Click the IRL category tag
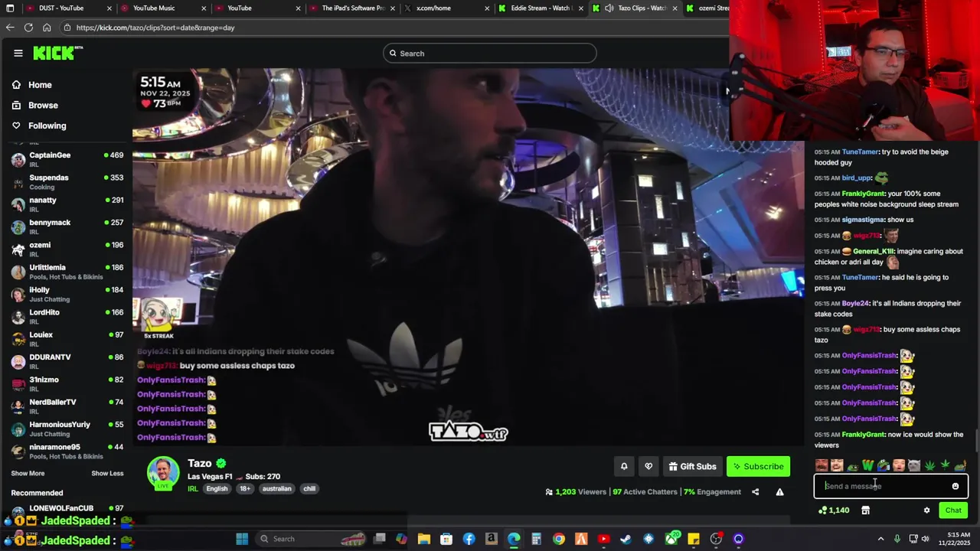The image size is (980, 551). [x=193, y=488]
